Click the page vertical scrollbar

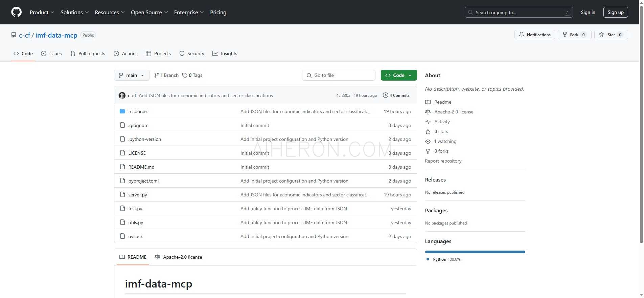(x=641, y=125)
